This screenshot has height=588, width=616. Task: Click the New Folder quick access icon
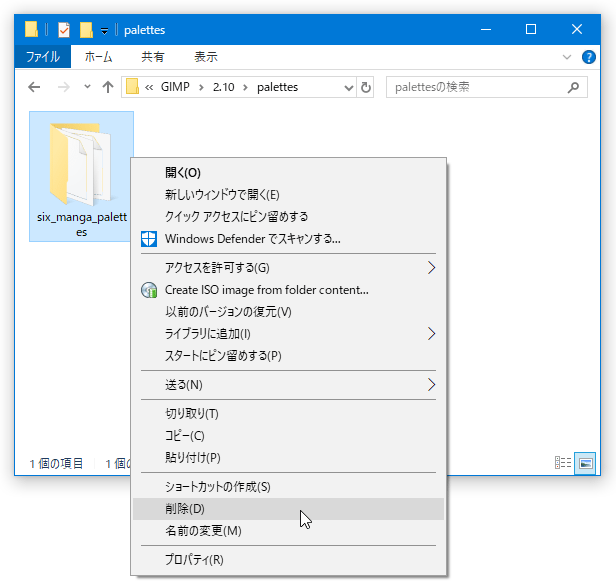point(86,30)
